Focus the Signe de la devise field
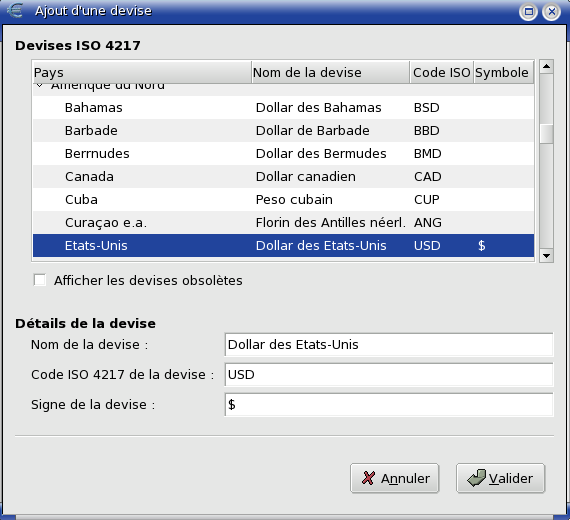This screenshot has height=520, width=570. (x=389, y=404)
